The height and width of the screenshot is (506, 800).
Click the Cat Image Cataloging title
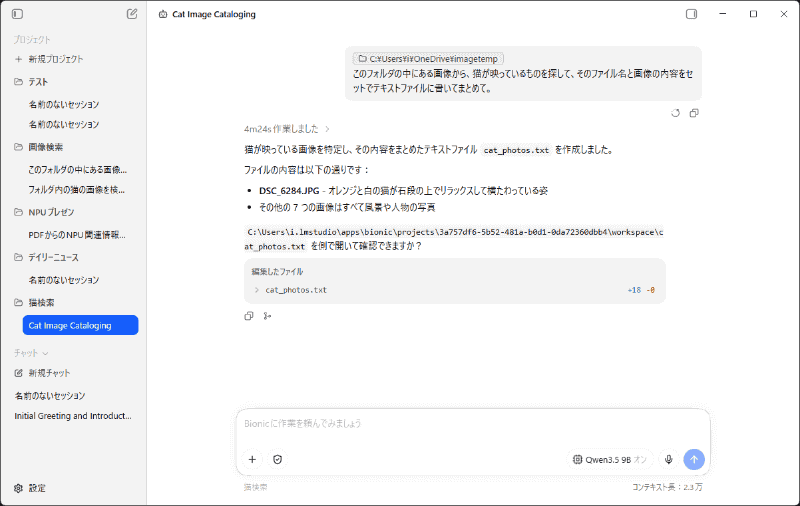[x=214, y=14]
